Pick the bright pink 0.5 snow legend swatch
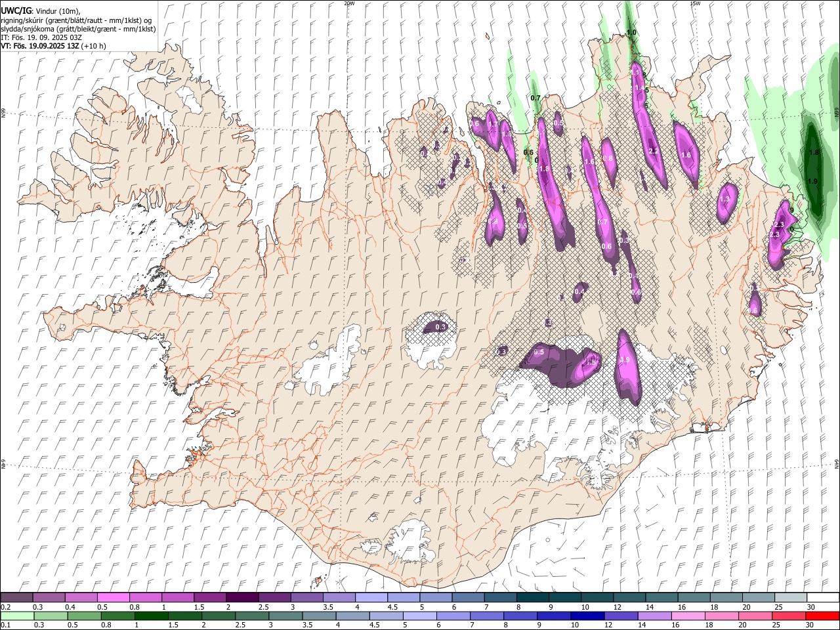Image resolution: width=840 pixels, height=630 pixels. [113, 598]
